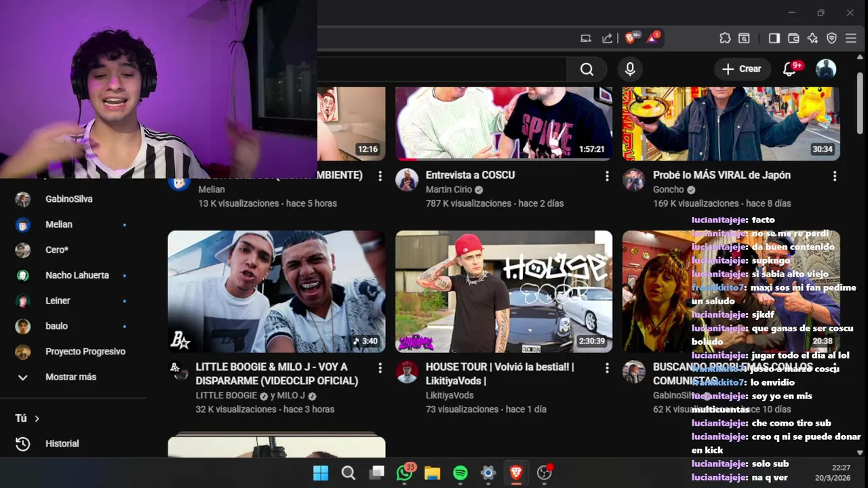Play the LITTLE BOOGIE & MILO J thumbnail

pos(277,291)
